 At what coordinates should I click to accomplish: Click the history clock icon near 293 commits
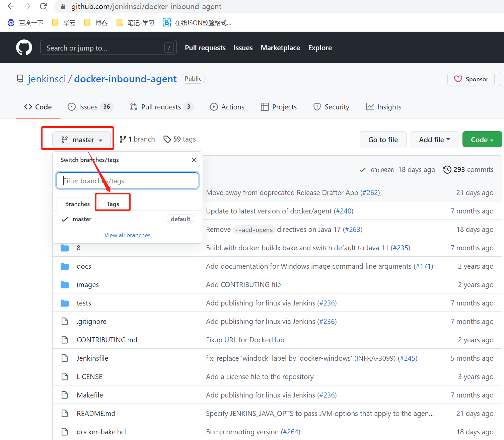pyautogui.click(x=447, y=170)
